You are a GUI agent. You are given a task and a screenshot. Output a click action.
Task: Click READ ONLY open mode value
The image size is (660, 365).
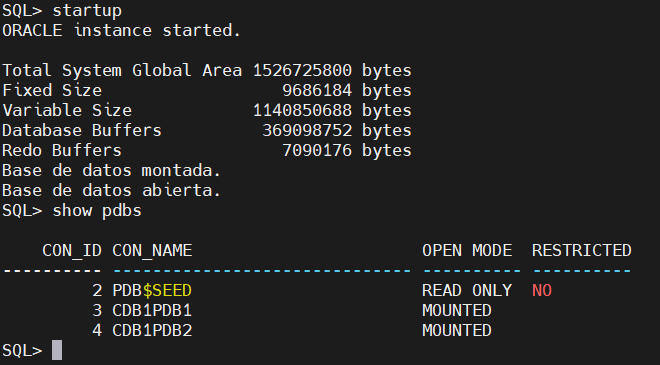[467, 290]
